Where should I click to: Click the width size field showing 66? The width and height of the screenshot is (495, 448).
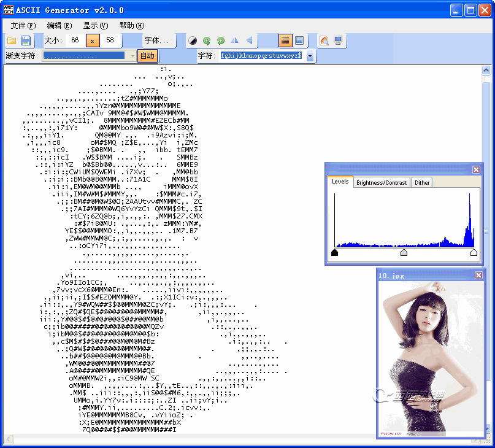[x=75, y=40]
